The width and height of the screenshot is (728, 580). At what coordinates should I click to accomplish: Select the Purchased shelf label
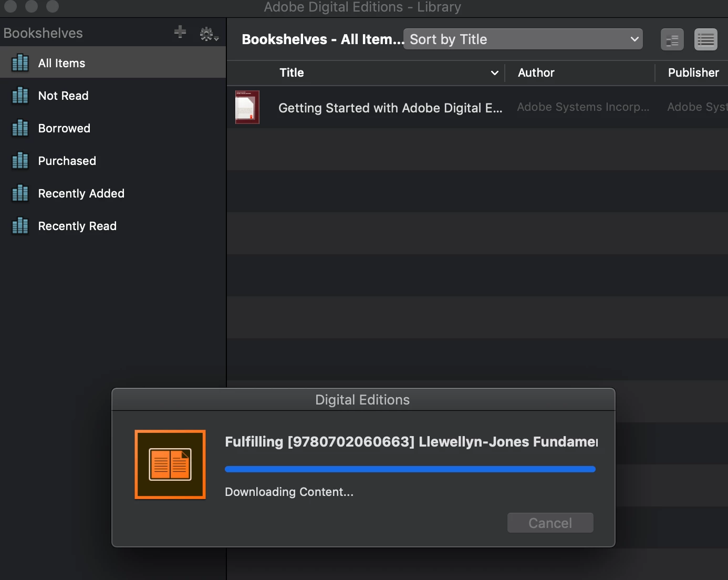coord(67,161)
